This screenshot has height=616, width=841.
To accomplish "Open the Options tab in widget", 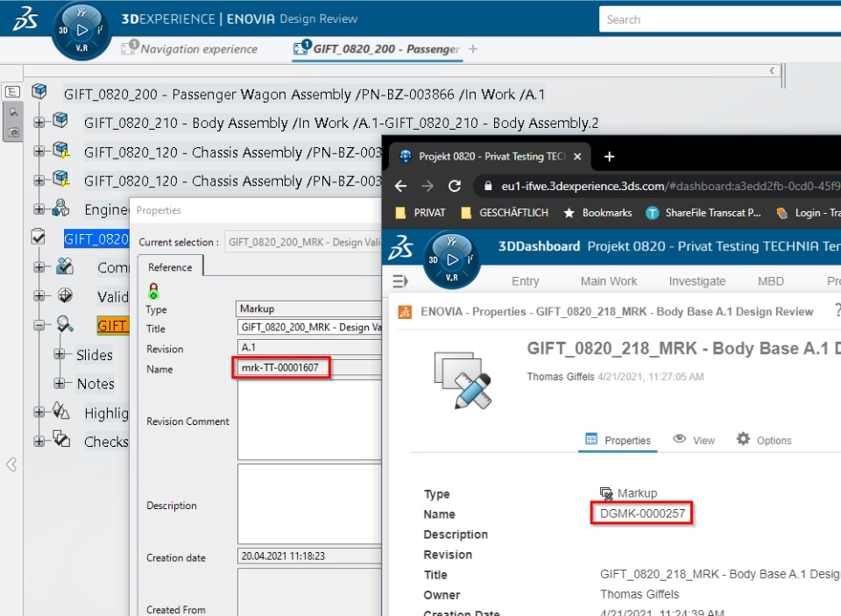I will point(764,440).
